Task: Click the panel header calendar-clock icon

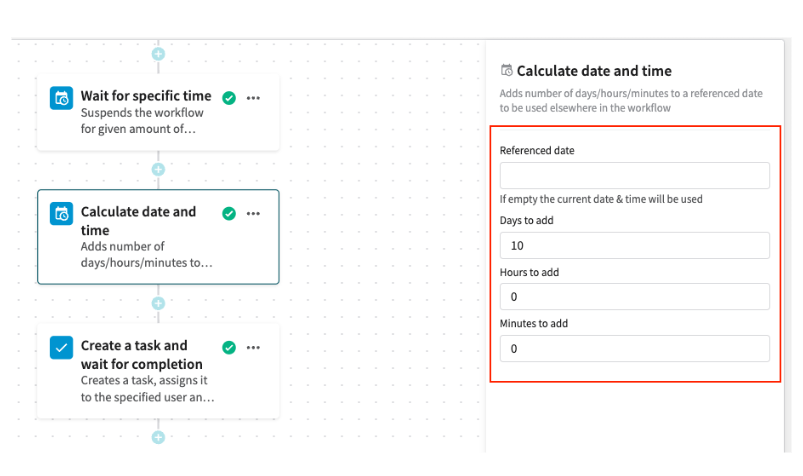Action: click(506, 71)
